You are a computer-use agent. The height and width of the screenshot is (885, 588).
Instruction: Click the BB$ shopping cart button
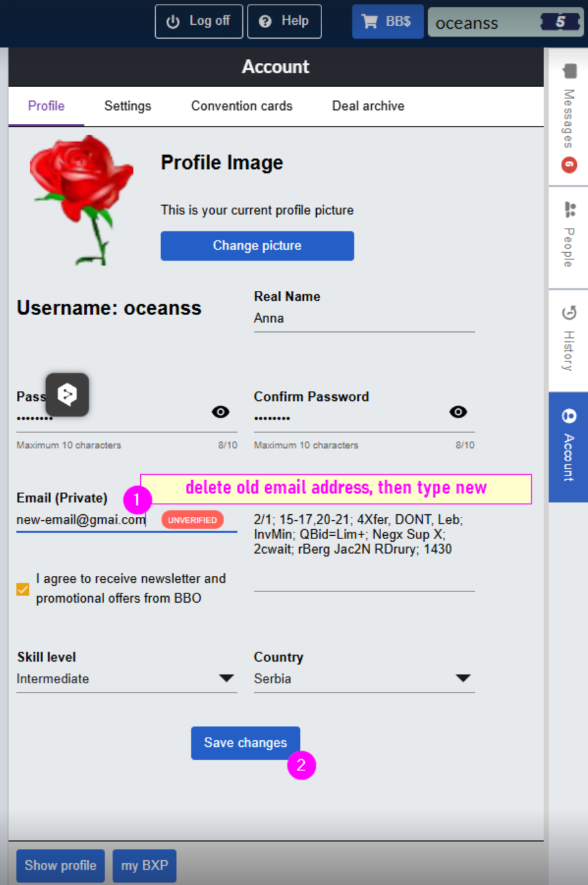(388, 22)
